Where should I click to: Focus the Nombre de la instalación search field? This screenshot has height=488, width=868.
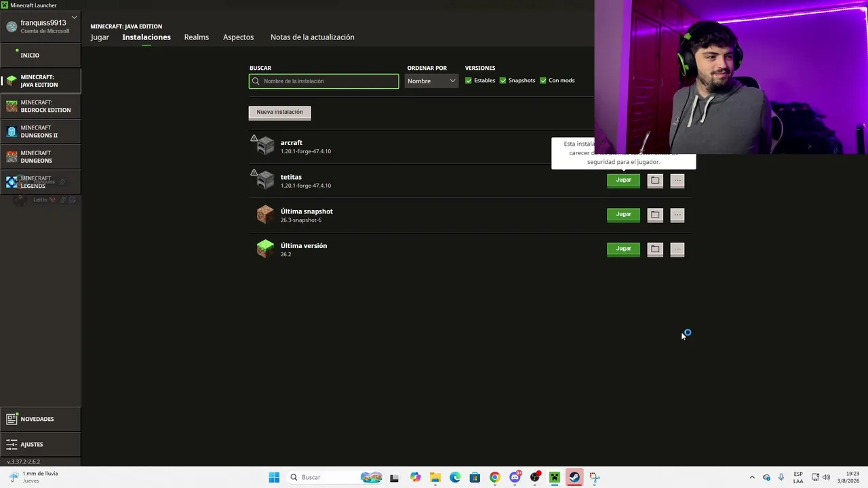coord(324,81)
